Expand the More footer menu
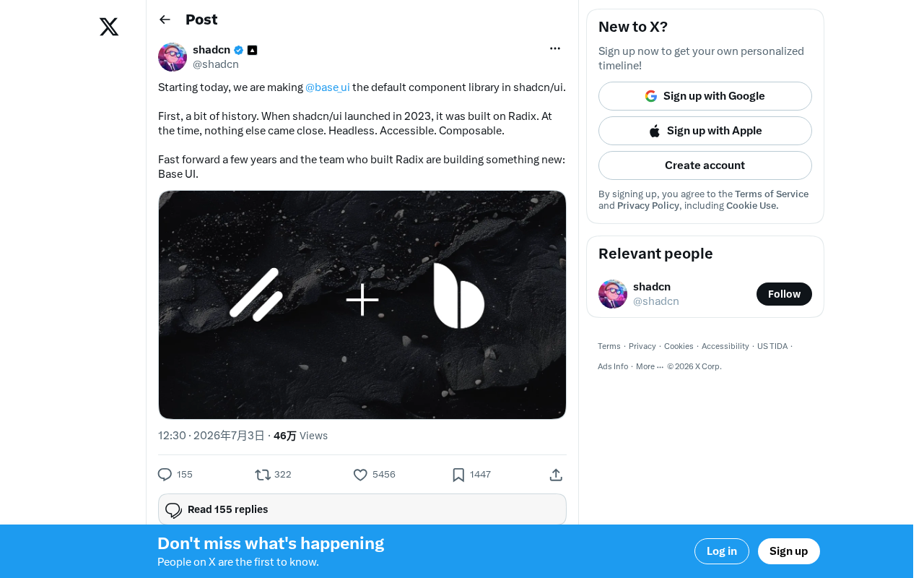This screenshot has width=924, height=578. coord(649,366)
